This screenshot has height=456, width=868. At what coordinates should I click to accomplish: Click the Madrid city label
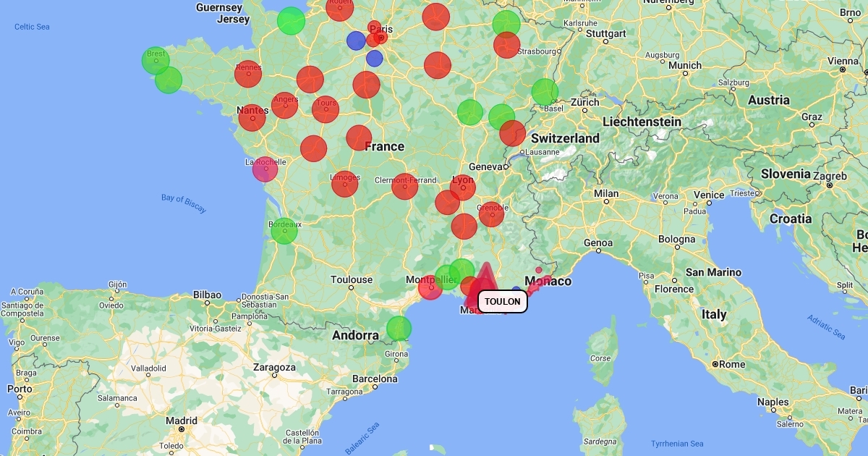(181, 421)
